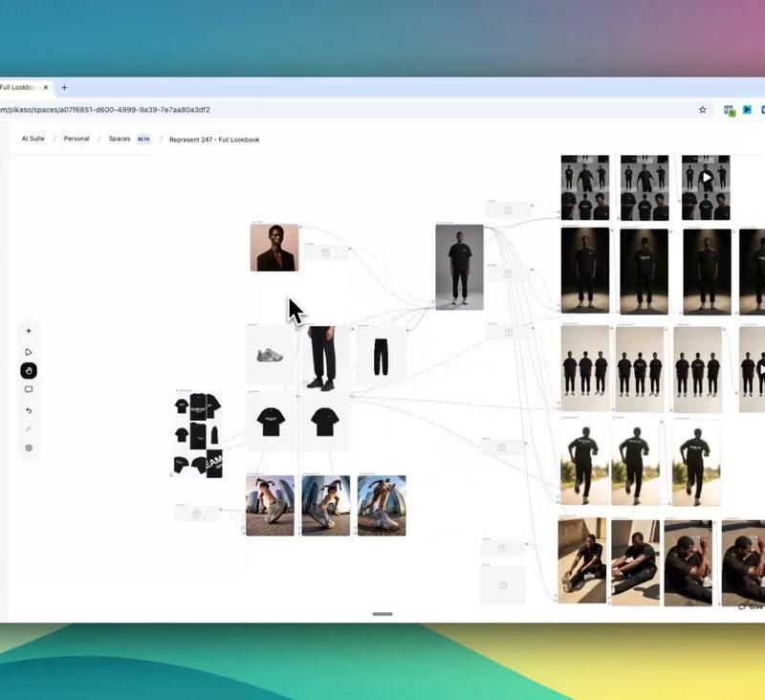Select the black sweatpants product image
Image resolution: width=765 pixels, height=700 pixels.
tap(382, 355)
